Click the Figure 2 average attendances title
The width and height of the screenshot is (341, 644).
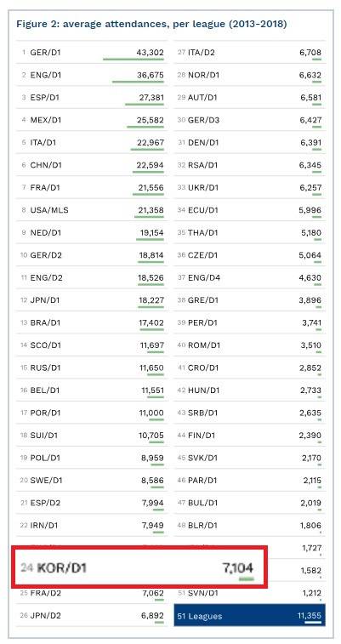[151, 24]
